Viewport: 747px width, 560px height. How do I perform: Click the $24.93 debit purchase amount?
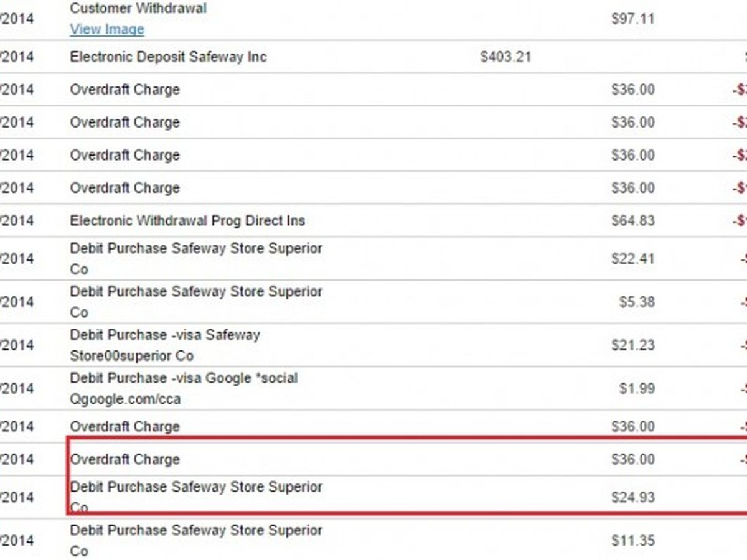pyautogui.click(x=632, y=498)
